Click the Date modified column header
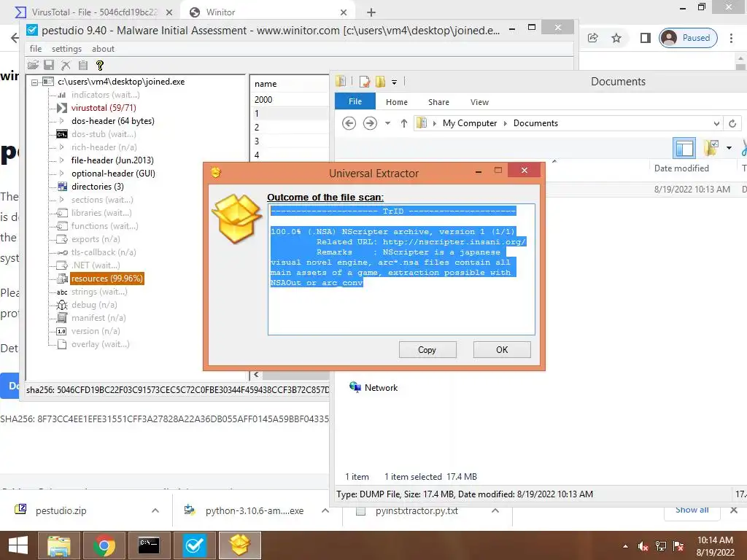 [x=681, y=168]
